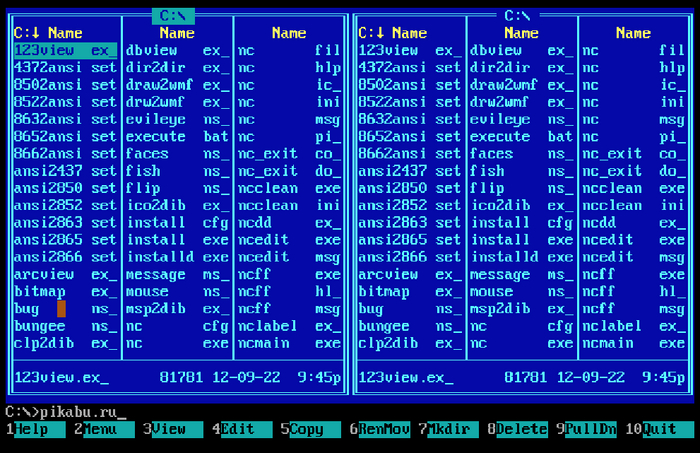
Task: Activate the left panel C:\ title
Action: point(173,16)
